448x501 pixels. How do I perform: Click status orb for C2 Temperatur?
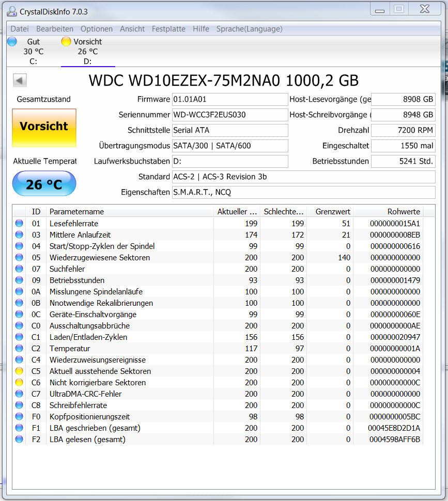click(x=19, y=348)
